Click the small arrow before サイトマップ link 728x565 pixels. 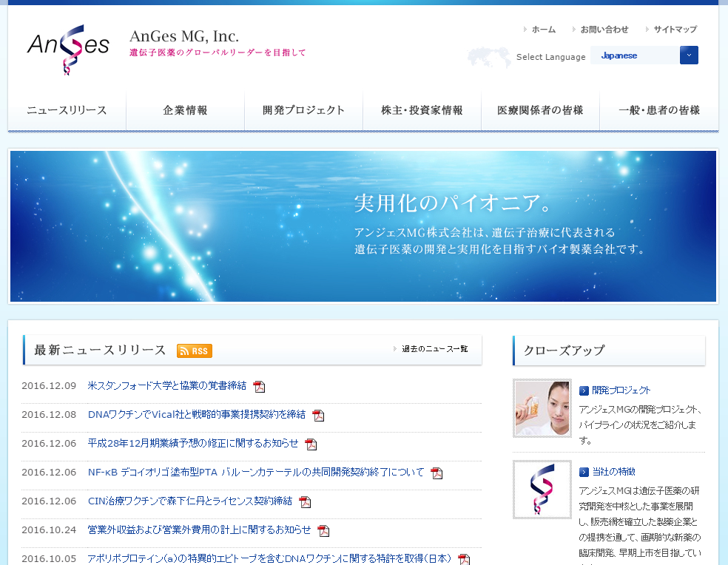point(647,30)
